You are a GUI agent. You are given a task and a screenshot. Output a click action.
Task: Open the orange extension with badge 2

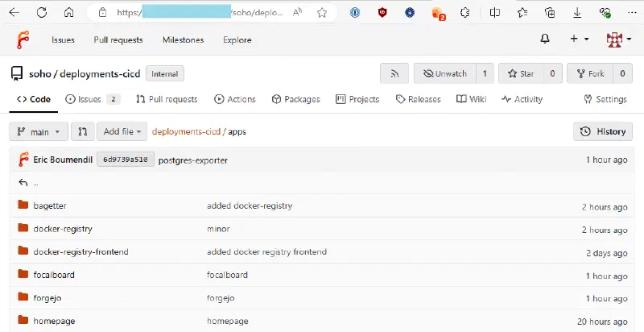pyautogui.click(x=438, y=14)
